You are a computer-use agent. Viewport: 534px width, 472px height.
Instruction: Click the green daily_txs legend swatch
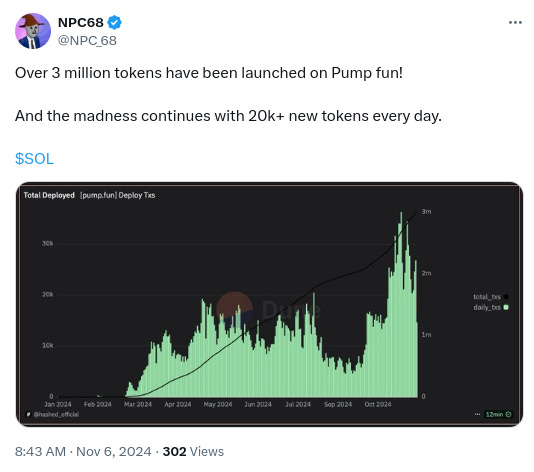506,307
